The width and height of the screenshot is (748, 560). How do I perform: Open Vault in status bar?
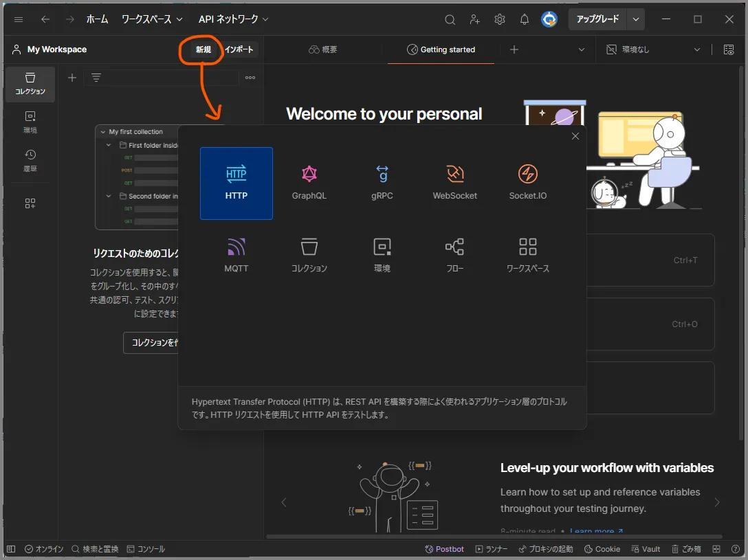(x=646, y=549)
